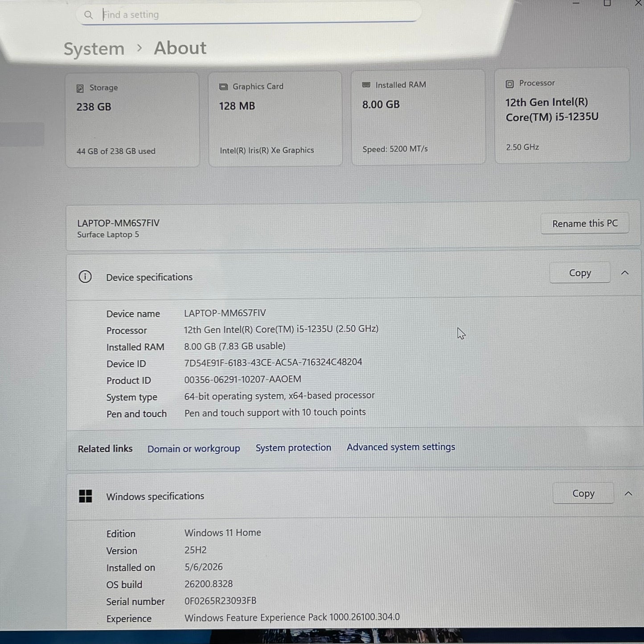
Task: Click the serial number 0F0265R23093FB
Action: point(221,601)
